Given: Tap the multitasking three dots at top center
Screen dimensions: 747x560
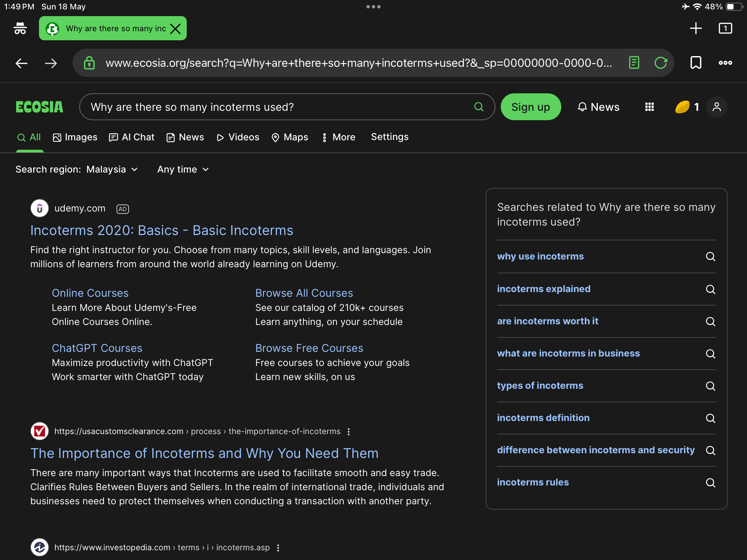Looking at the screenshot, I should tap(373, 7).
